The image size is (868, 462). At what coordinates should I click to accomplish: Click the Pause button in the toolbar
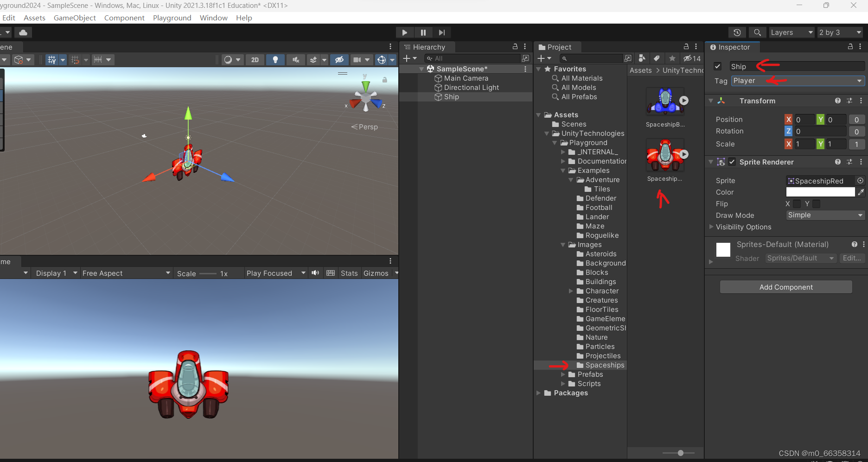point(423,32)
